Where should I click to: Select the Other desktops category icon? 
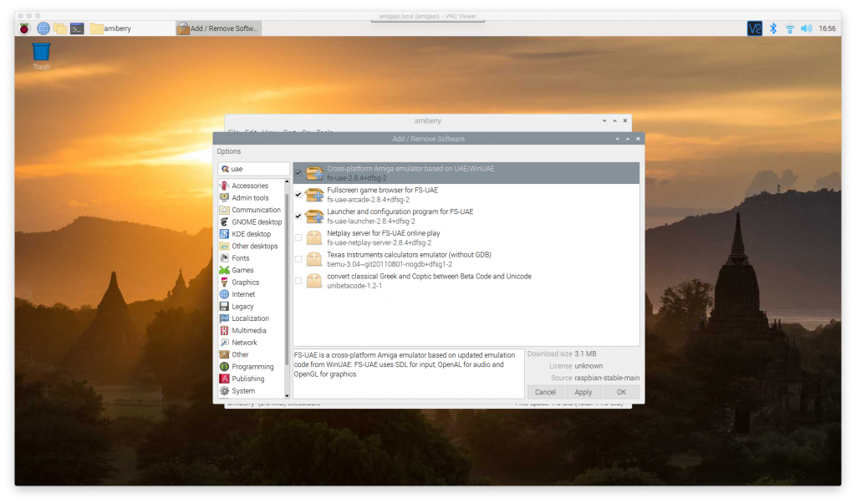pyautogui.click(x=224, y=246)
